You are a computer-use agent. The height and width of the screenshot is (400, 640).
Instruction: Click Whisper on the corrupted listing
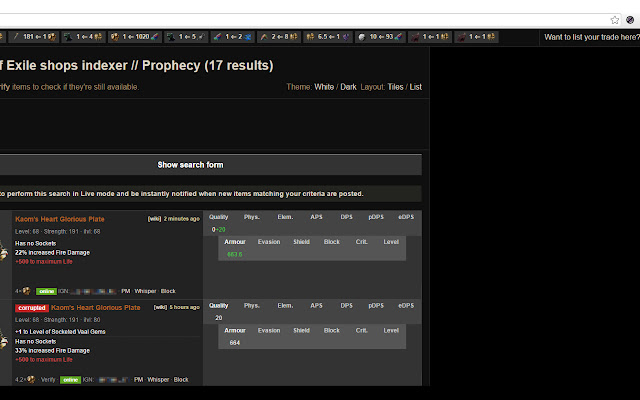tap(158, 380)
